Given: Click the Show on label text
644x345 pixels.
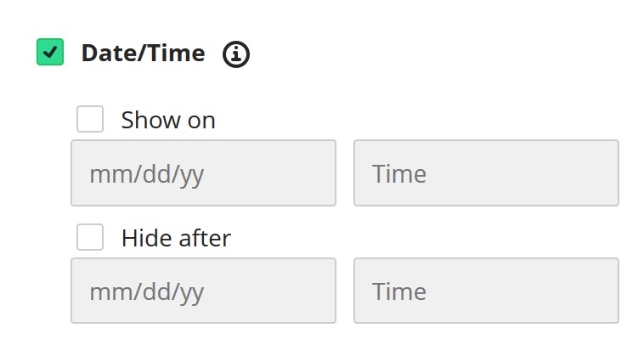Looking at the screenshot, I should [168, 121].
